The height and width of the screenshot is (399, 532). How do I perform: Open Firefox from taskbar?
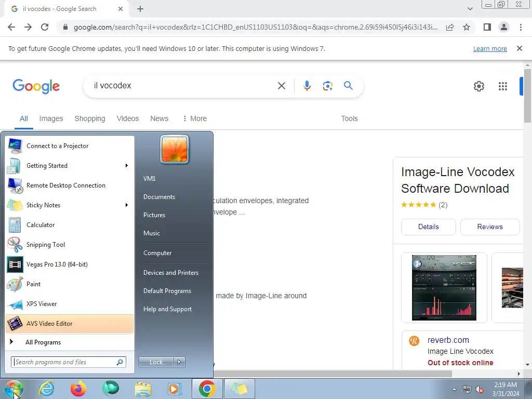click(78, 389)
